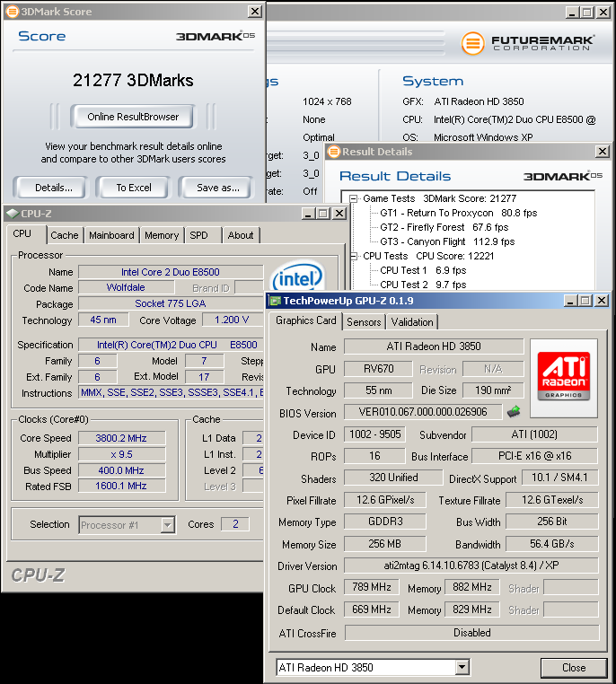The width and height of the screenshot is (616, 684).
Task: Collapse the Game Tests tree node
Action: (x=354, y=199)
